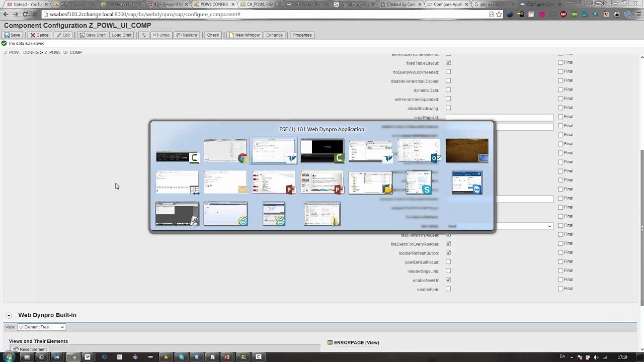Follow the Z_POWL_CONFIG breadcrumb link

[x=21, y=52]
